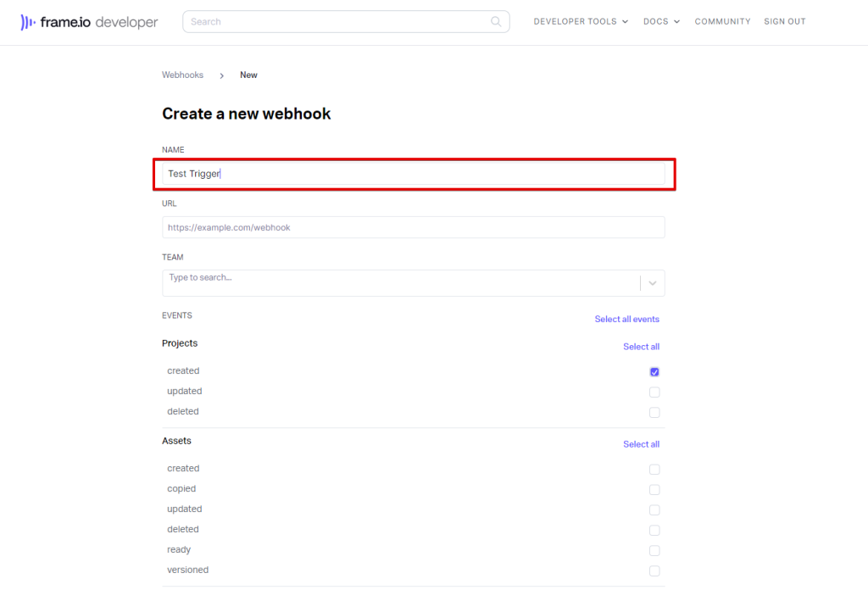Enable the Projects updated checkbox

654,392
